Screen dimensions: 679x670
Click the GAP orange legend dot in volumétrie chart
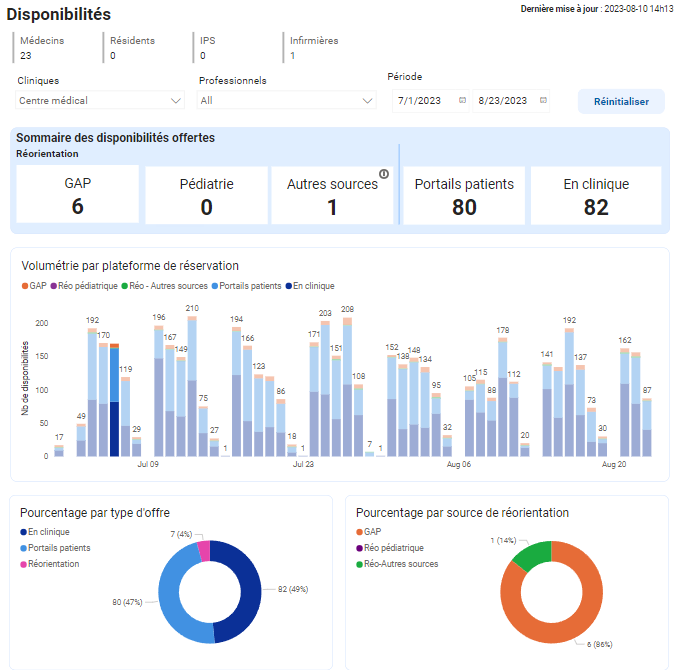pos(25,286)
